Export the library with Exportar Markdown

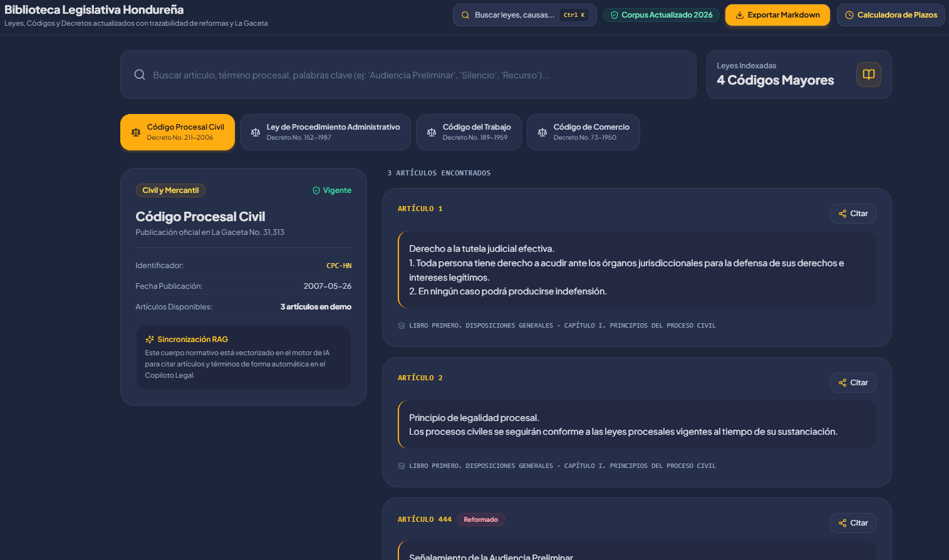777,15
